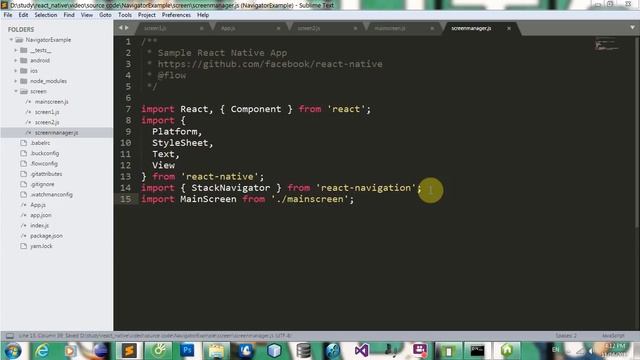
Task: Open the CorelDRAW-like green swirl taskbar icon
Action: pos(158,351)
